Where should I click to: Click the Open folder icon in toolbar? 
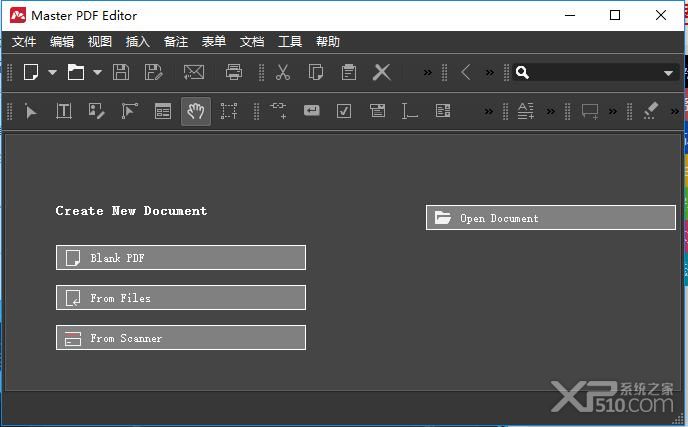[75, 72]
